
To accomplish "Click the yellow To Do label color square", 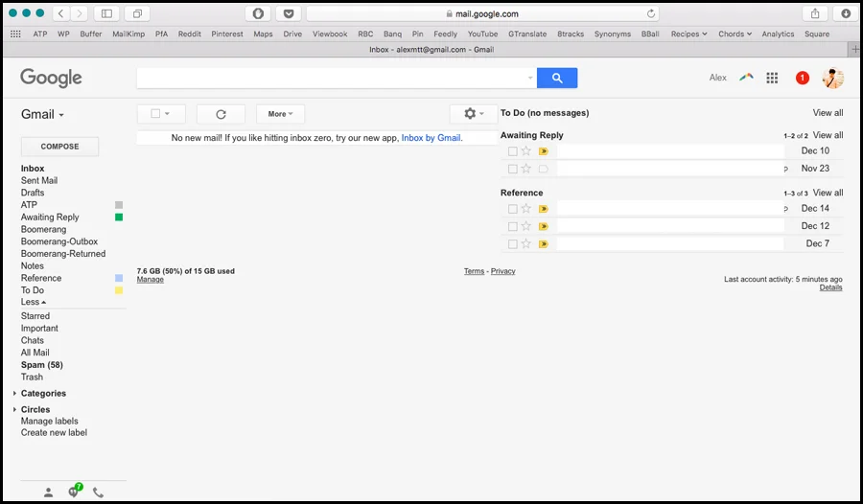I will click(x=119, y=290).
